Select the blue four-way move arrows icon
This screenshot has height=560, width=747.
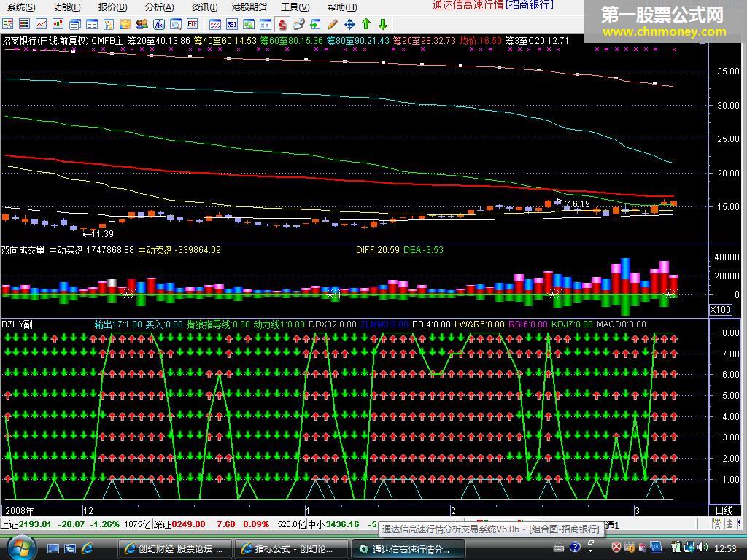[x=349, y=24]
